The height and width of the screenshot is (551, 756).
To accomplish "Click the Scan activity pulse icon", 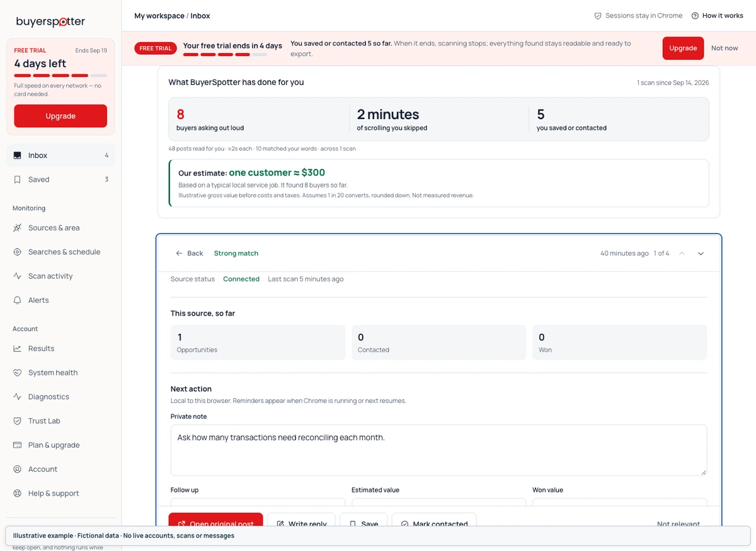I will (x=17, y=276).
